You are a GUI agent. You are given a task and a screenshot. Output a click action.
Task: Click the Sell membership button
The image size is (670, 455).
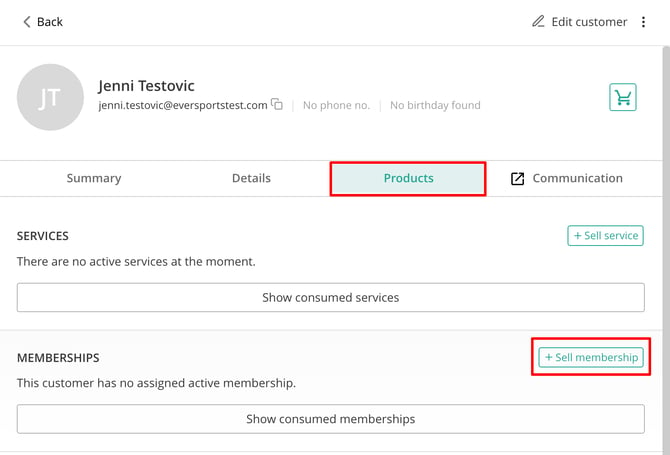click(x=591, y=357)
